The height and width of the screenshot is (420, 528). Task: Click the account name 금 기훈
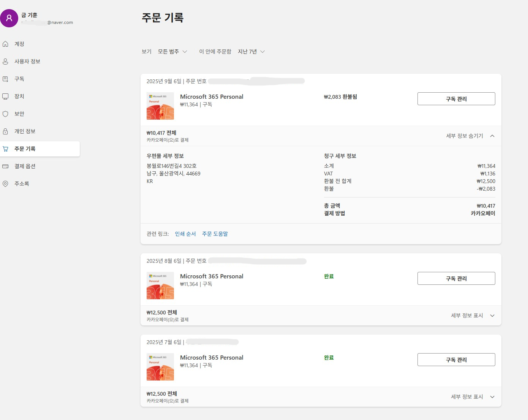[29, 15]
